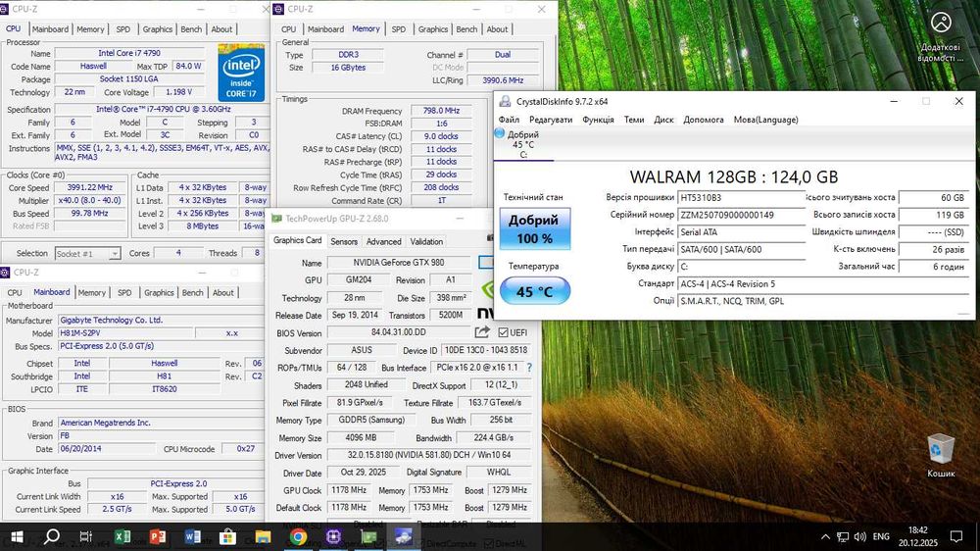
Task: Open the Теми menu in CrystalDiskInfo
Action: tap(634, 120)
